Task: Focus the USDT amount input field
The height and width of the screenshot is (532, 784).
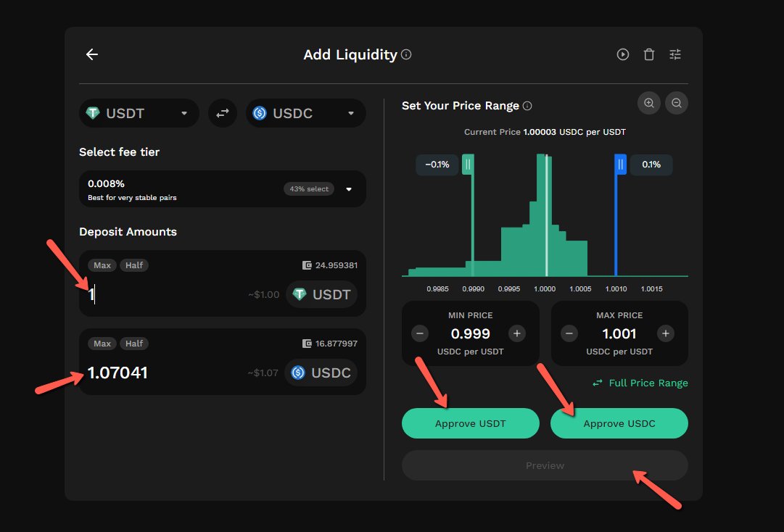Action: [165, 294]
